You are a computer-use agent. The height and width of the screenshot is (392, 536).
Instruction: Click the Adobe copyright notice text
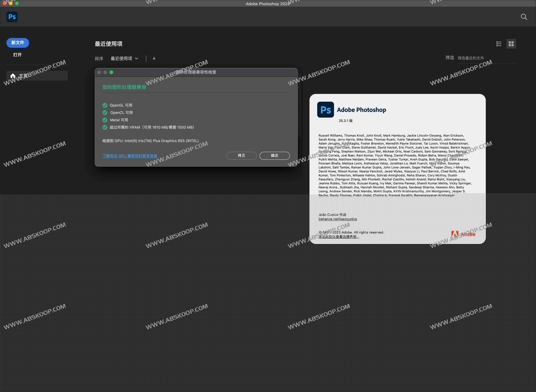click(351, 232)
